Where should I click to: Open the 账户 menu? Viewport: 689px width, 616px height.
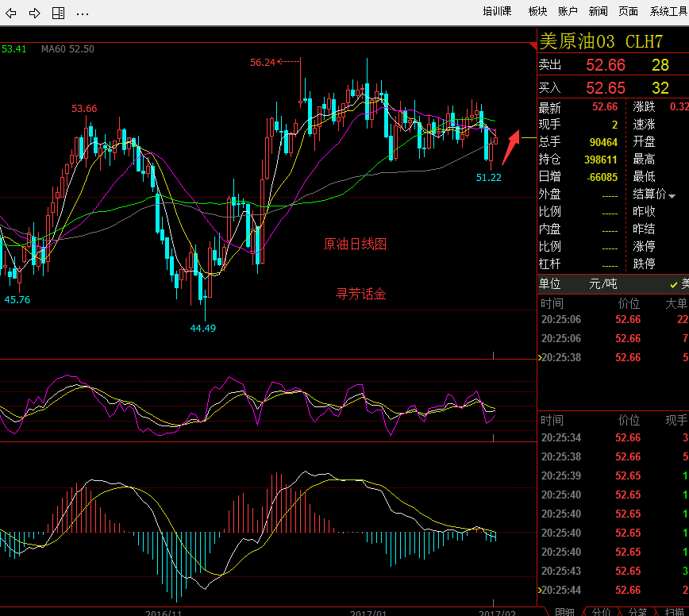click(568, 11)
